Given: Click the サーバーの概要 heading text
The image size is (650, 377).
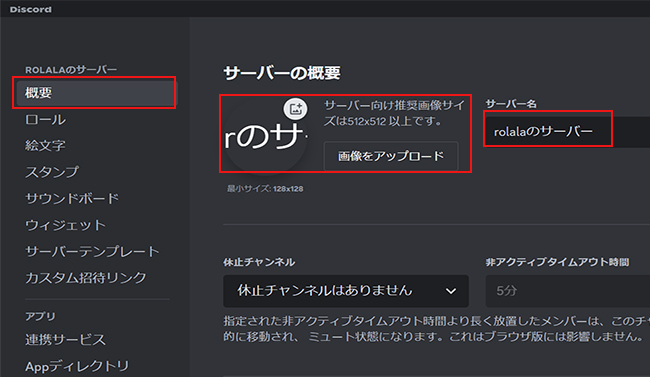Looking at the screenshot, I should pyautogui.click(x=282, y=73).
